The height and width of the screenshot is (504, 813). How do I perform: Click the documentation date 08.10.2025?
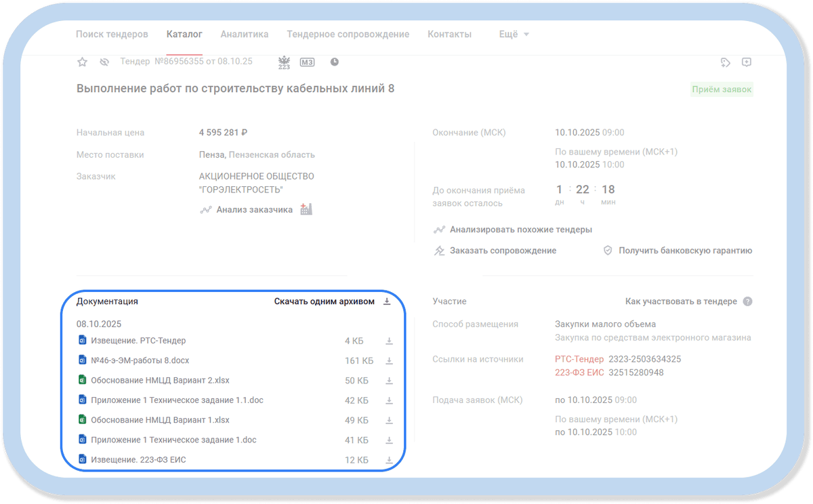pyautogui.click(x=99, y=324)
